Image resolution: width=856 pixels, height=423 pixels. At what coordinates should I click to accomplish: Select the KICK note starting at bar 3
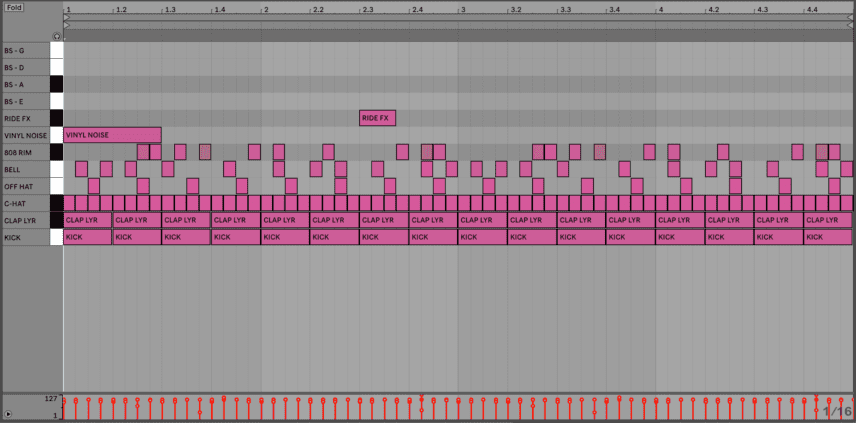pyautogui.click(x=483, y=237)
